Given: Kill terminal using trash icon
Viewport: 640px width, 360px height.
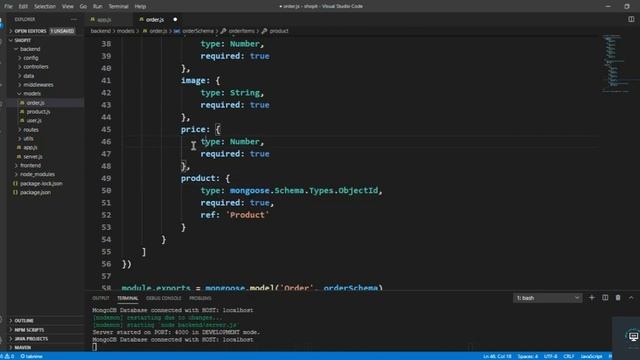Looking at the screenshot, I should tap(618, 298).
